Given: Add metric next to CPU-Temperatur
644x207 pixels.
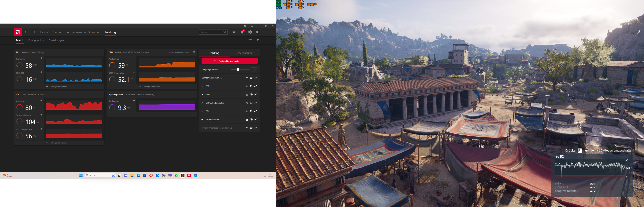Looking at the screenshot, I should click(134, 72).
